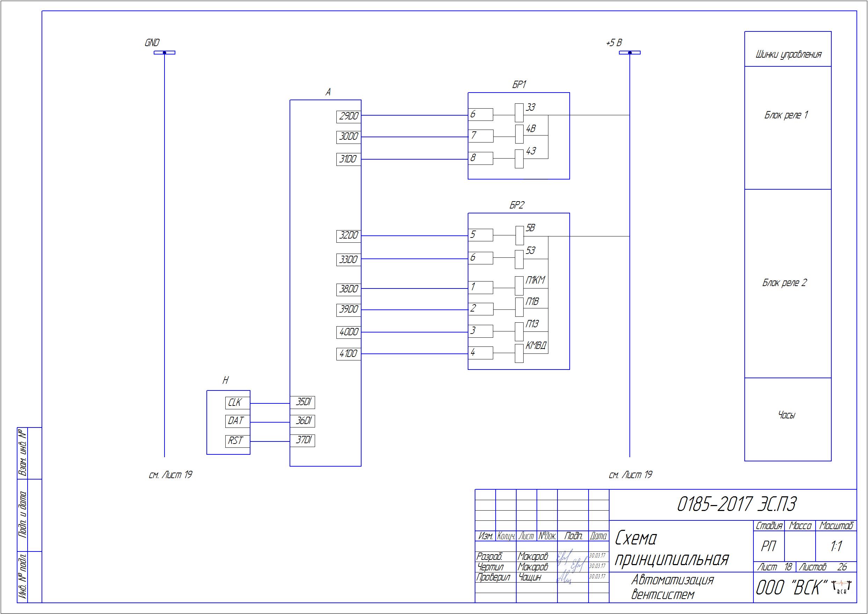
Task: Select terminal 3 inside БР2
Action: click(481, 331)
